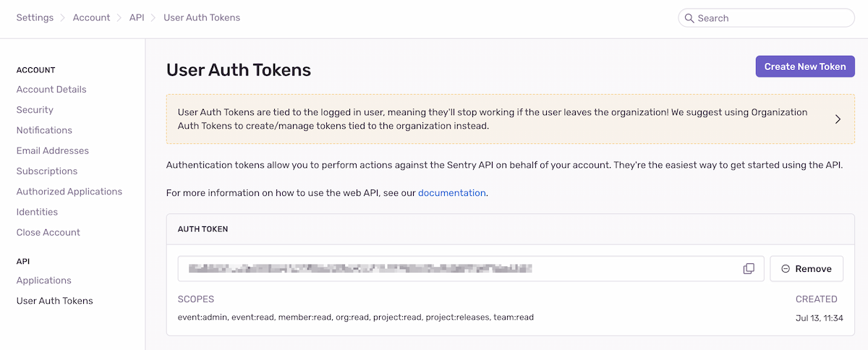Go to Security settings
868x350 pixels.
[x=35, y=110]
